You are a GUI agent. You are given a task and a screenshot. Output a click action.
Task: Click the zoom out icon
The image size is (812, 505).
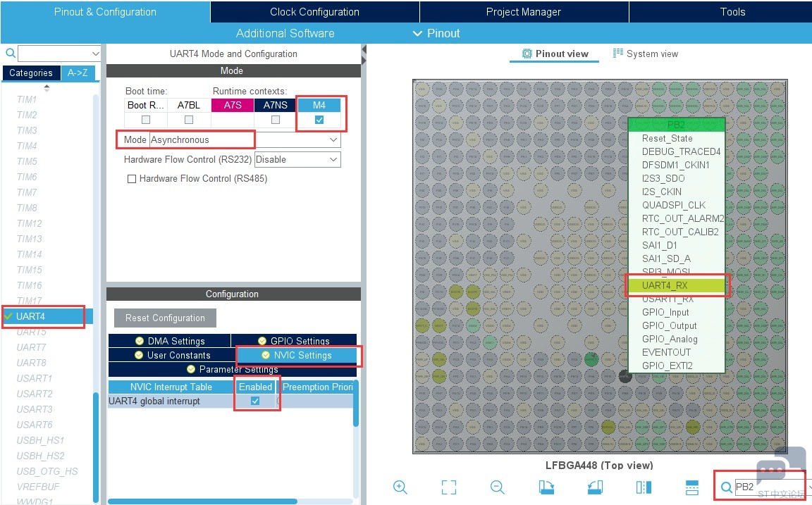pos(497,487)
